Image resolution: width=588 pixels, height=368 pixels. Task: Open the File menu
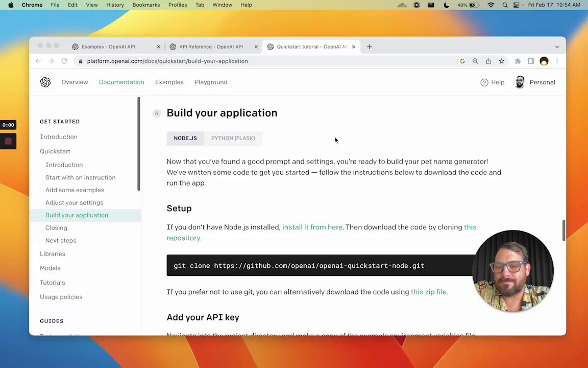[x=55, y=5]
